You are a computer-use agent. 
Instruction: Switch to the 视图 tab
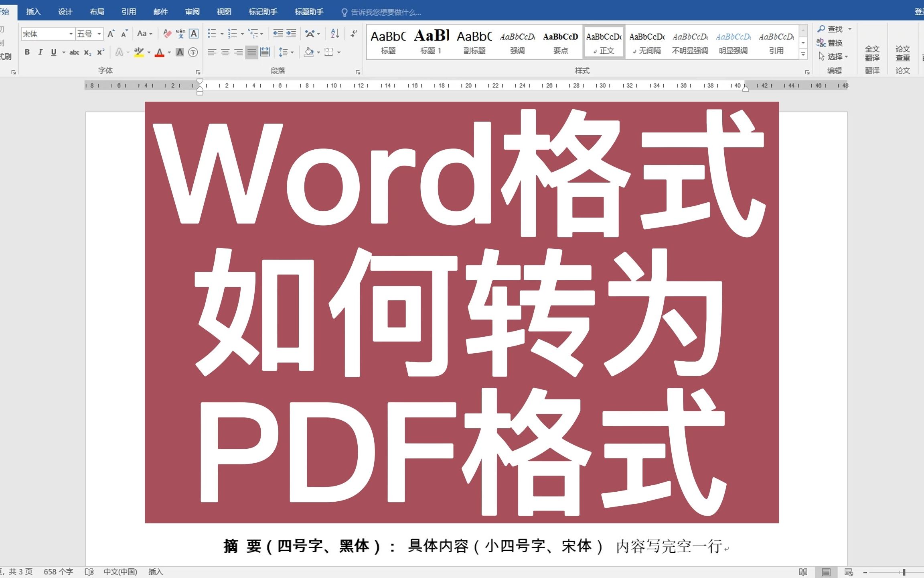click(x=224, y=12)
